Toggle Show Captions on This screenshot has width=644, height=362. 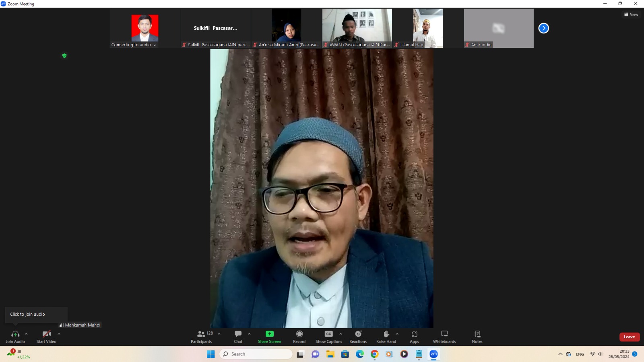coord(328,337)
